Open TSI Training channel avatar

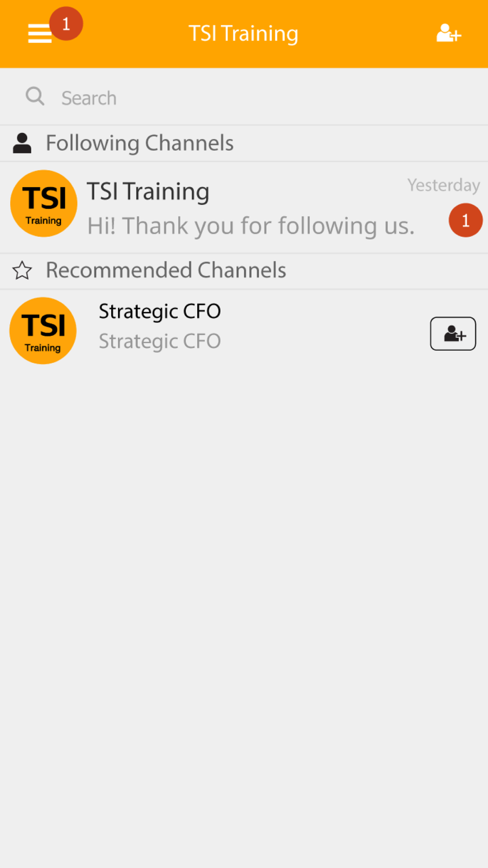coord(44,204)
